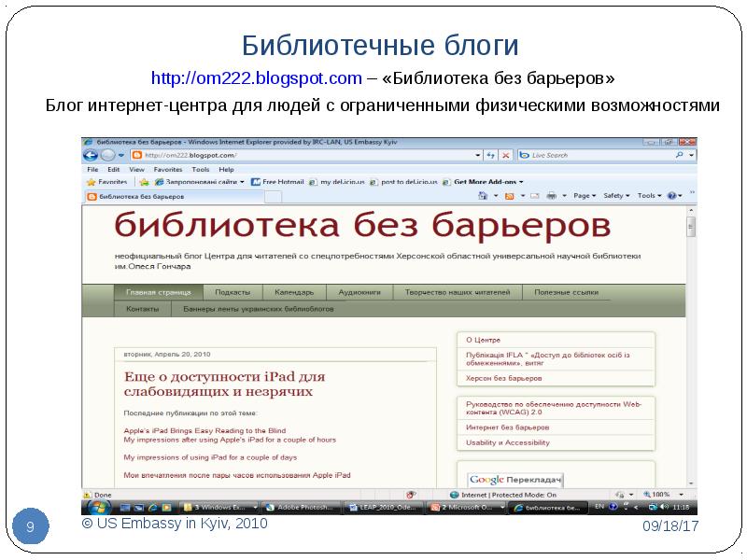
Task: Click the IE Back navigation arrow
Action: click(x=91, y=155)
